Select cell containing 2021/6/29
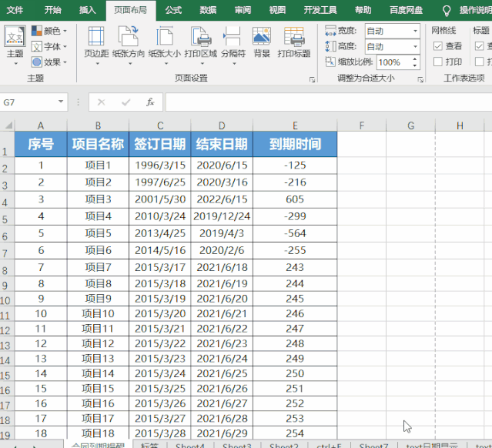Screen dimensions: 492x448 pyautogui.click(x=222, y=433)
